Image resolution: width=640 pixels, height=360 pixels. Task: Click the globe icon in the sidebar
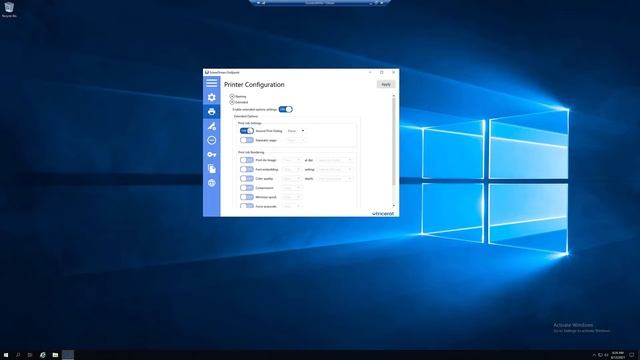tap(211, 183)
